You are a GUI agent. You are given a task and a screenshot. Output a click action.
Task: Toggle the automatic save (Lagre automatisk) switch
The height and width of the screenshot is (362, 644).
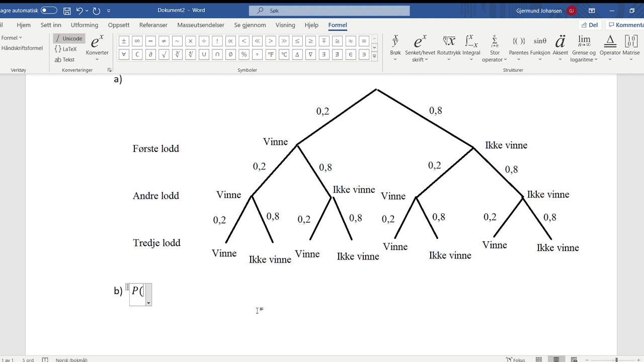click(49, 10)
